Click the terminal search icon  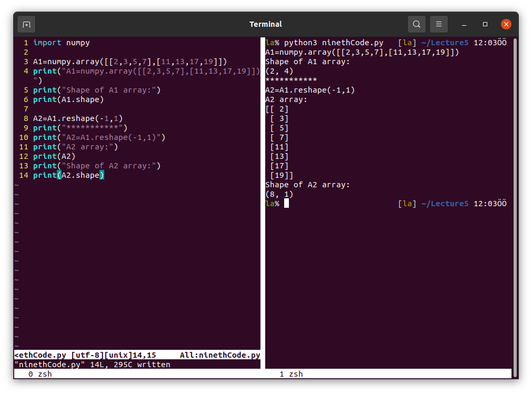pyautogui.click(x=416, y=24)
